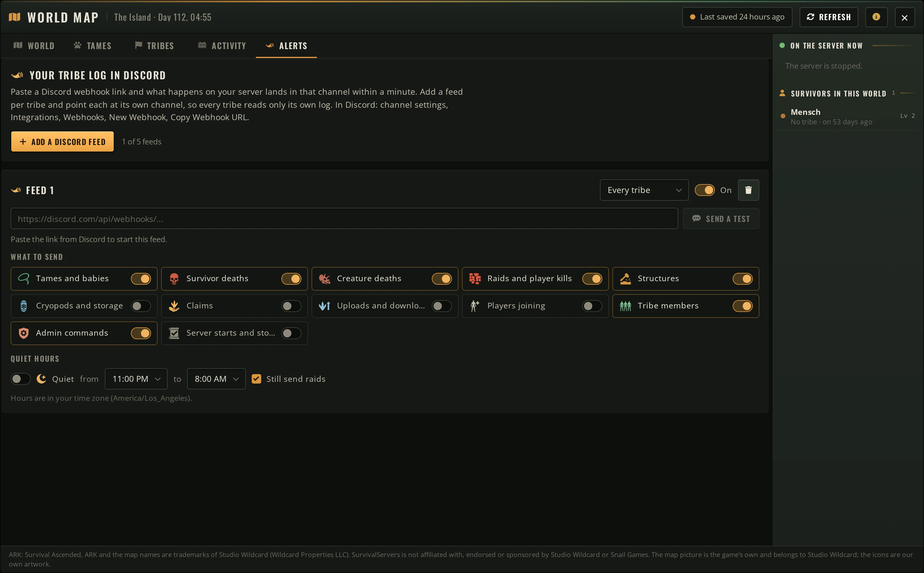The width and height of the screenshot is (924, 573).
Task: Switch on the Quiet hours toggle
Action: [20, 379]
